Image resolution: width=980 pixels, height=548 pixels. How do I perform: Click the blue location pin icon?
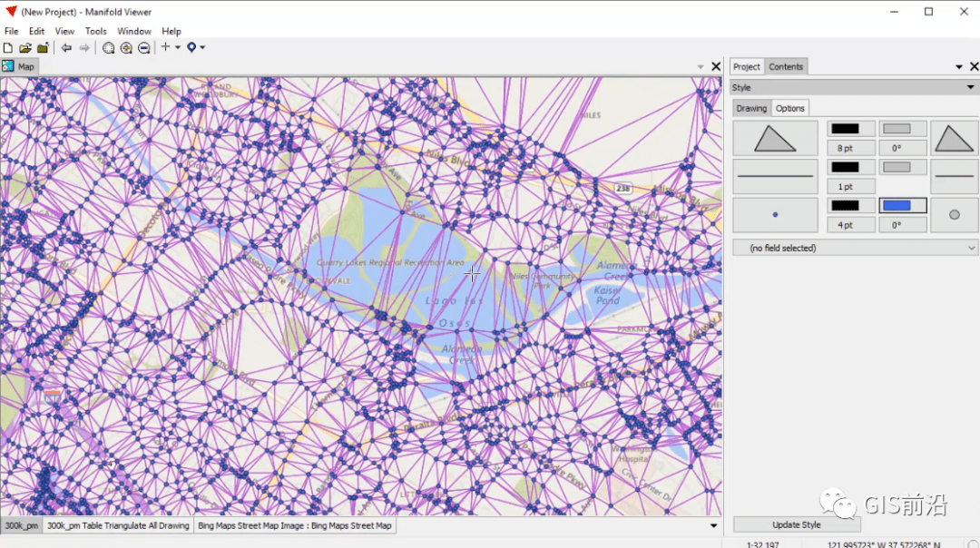[191, 47]
